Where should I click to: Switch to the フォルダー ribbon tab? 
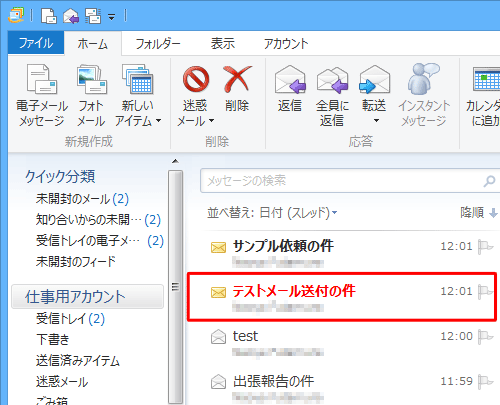click(x=158, y=43)
